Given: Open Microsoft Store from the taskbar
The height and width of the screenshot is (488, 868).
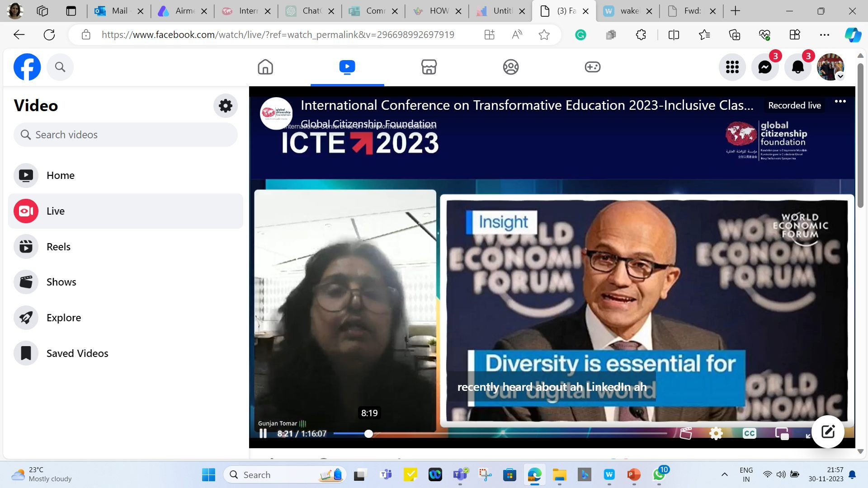Looking at the screenshot, I should 509,474.
